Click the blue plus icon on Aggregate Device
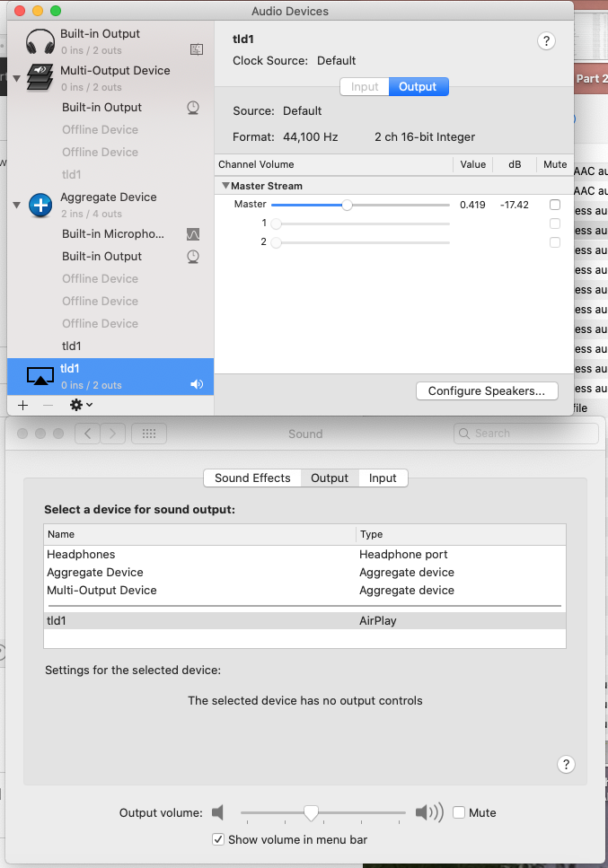The image size is (608, 868). point(40,205)
